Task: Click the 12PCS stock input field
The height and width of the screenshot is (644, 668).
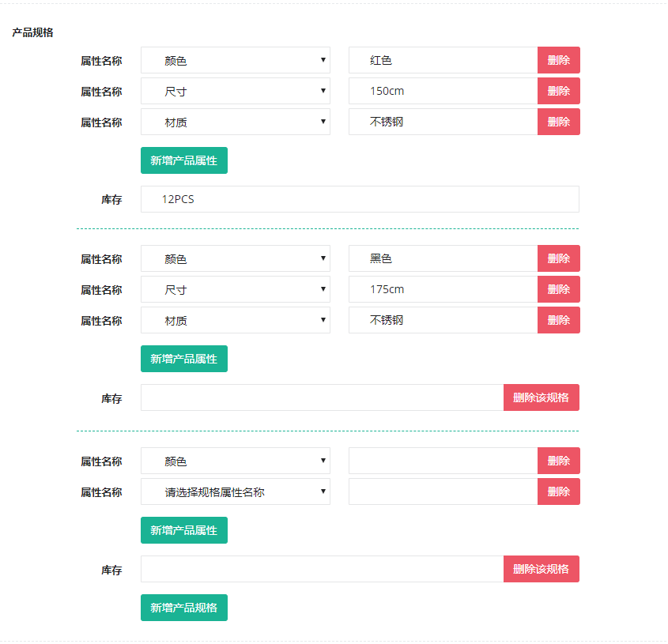Action: [360, 199]
